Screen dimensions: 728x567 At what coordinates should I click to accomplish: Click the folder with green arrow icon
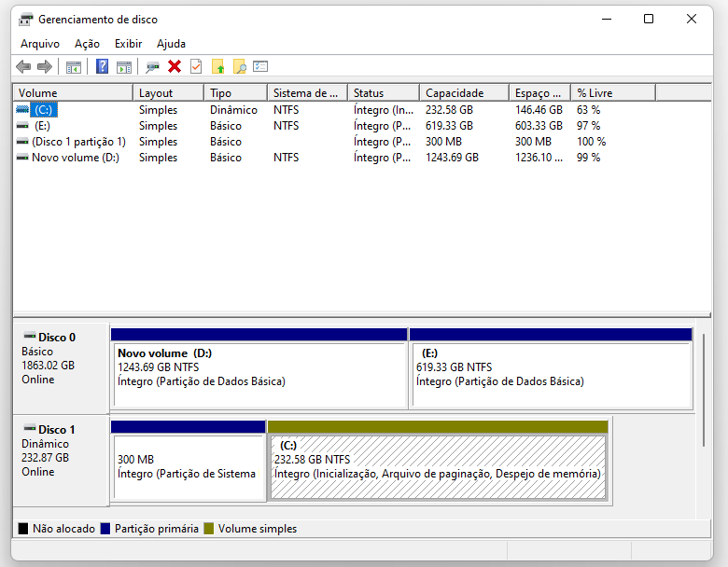click(217, 66)
